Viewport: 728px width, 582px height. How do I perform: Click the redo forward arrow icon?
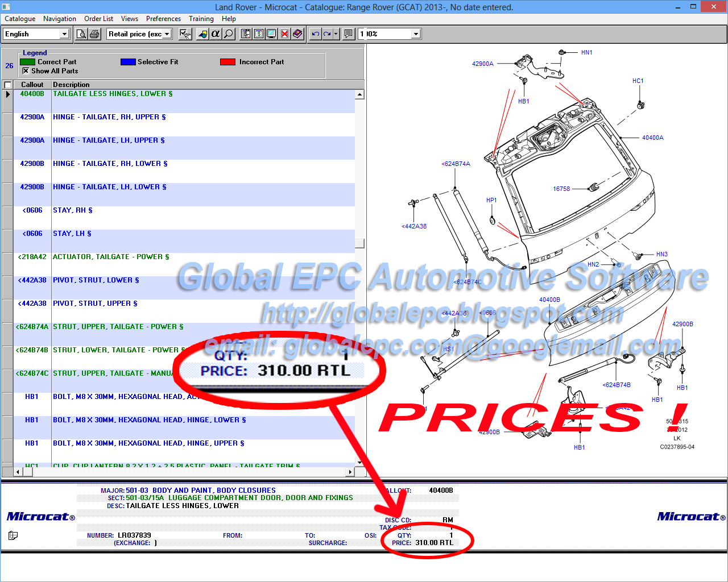[x=327, y=34]
